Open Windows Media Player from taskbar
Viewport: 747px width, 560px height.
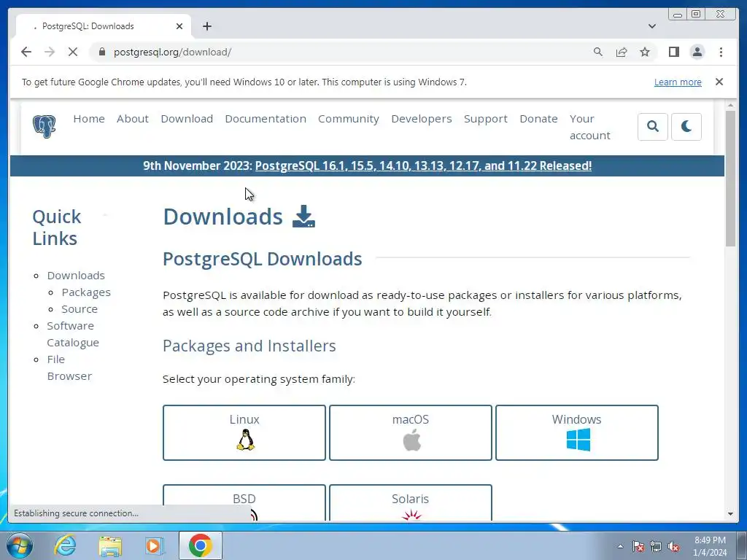point(154,545)
